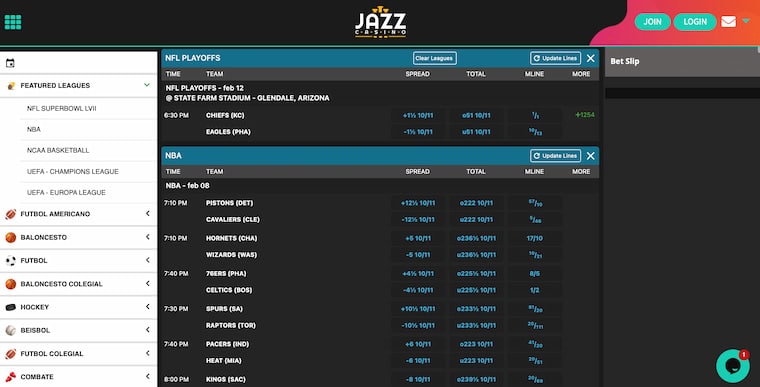This screenshot has height=387, width=760.
Task: Click the Featured Leagues trophy icon
Action: pos(11,86)
